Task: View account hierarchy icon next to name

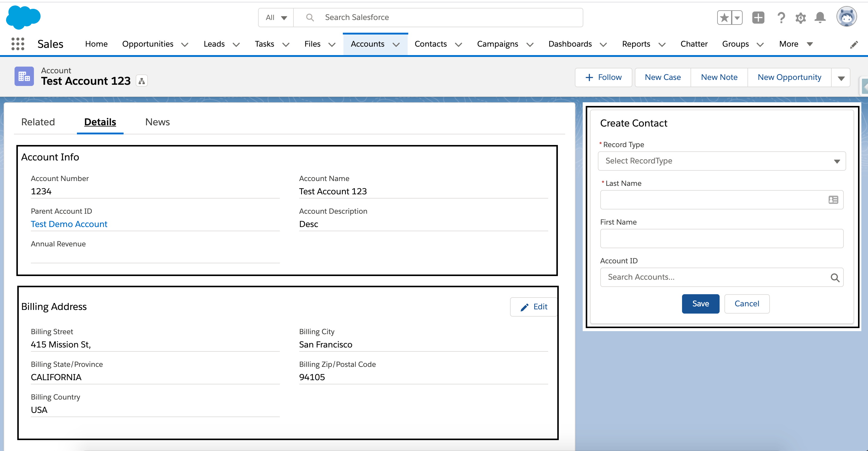Action: pyautogui.click(x=141, y=81)
